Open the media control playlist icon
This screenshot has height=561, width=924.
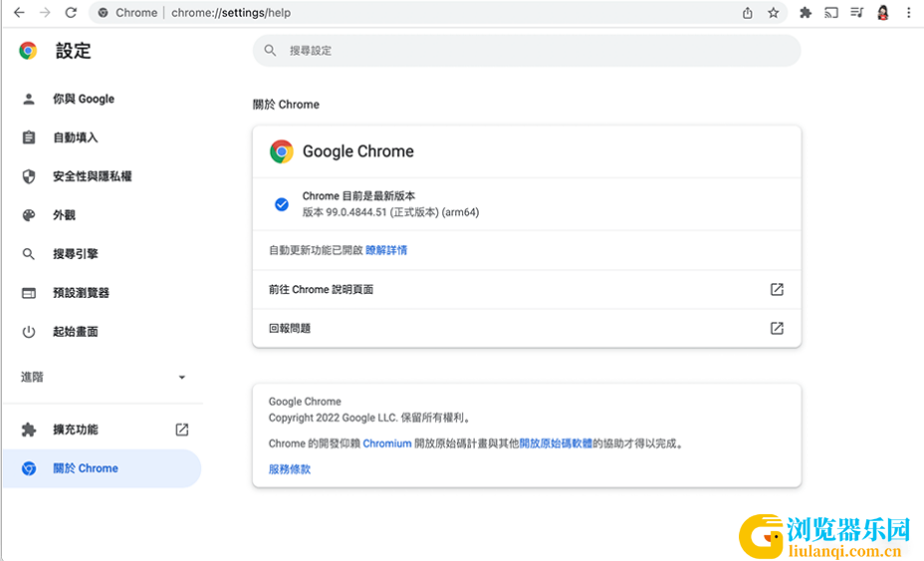(857, 12)
